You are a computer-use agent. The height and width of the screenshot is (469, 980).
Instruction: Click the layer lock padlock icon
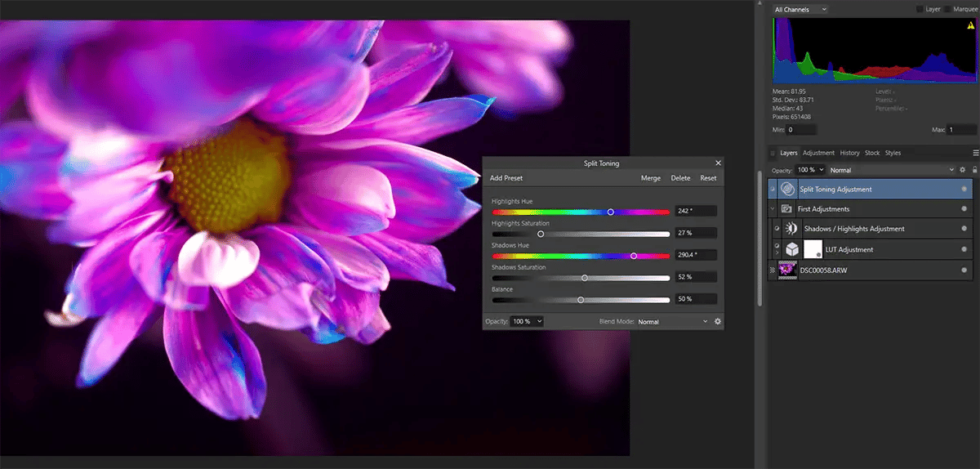coord(974,170)
